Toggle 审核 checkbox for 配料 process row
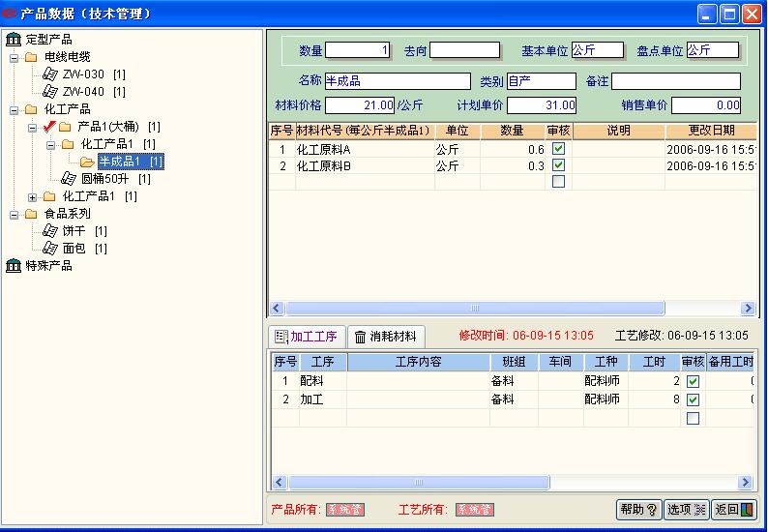Image resolution: width=768 pixels, height=532 pixels. point(693,381)
